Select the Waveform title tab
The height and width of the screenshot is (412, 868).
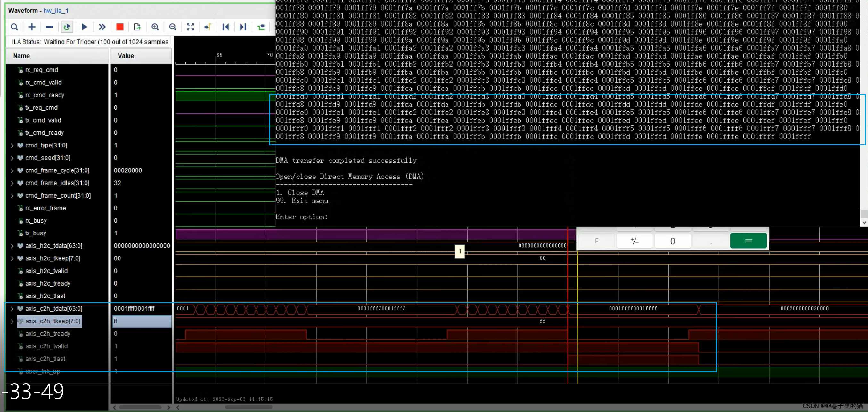click(x=23, y=11)
